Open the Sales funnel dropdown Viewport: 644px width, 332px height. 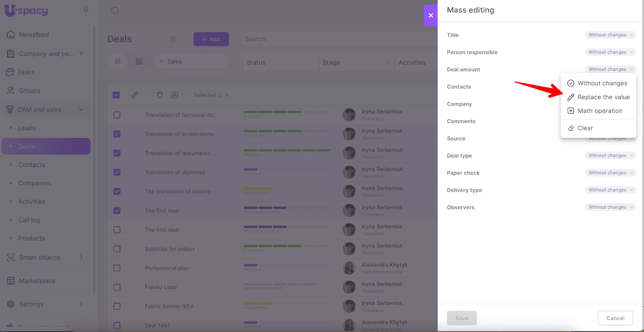point(191,61)
